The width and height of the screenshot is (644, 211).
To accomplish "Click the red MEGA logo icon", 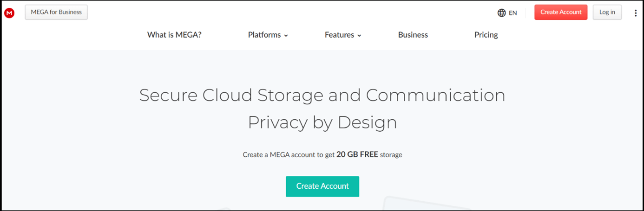I will (x=9, y=13).
